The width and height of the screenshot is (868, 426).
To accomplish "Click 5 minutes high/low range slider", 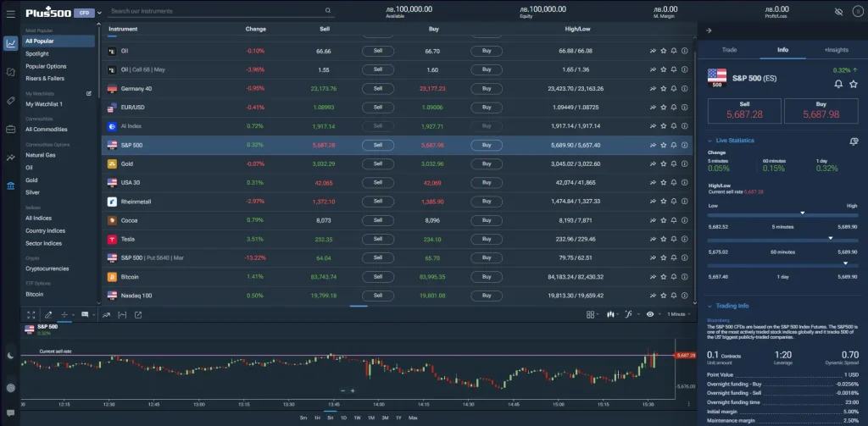I will [782, 215].
